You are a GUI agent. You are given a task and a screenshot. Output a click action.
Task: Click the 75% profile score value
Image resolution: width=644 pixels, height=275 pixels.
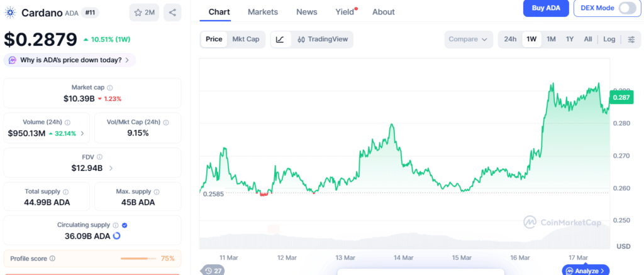pyautogui.click(x=167, y=259)
